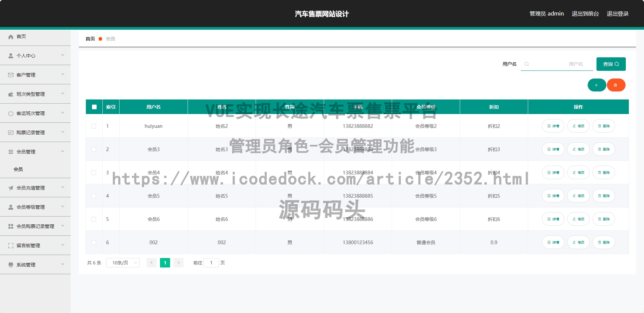The width and height of the screenshot is (644, 313).
Task: Check the row for user 002
Action: pos(94,243)
